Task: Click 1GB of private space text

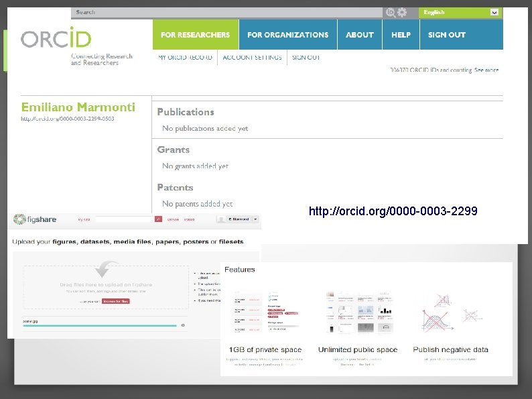Action: coord(265,349)
